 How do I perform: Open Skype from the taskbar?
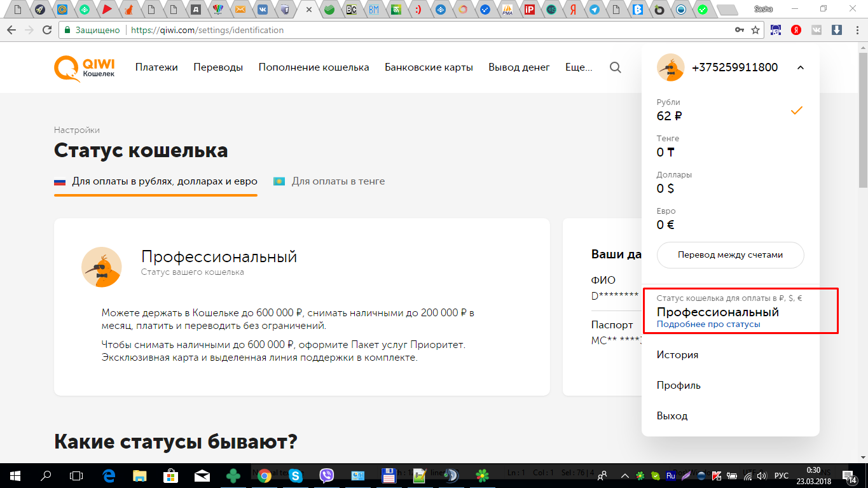pos(296,475)
